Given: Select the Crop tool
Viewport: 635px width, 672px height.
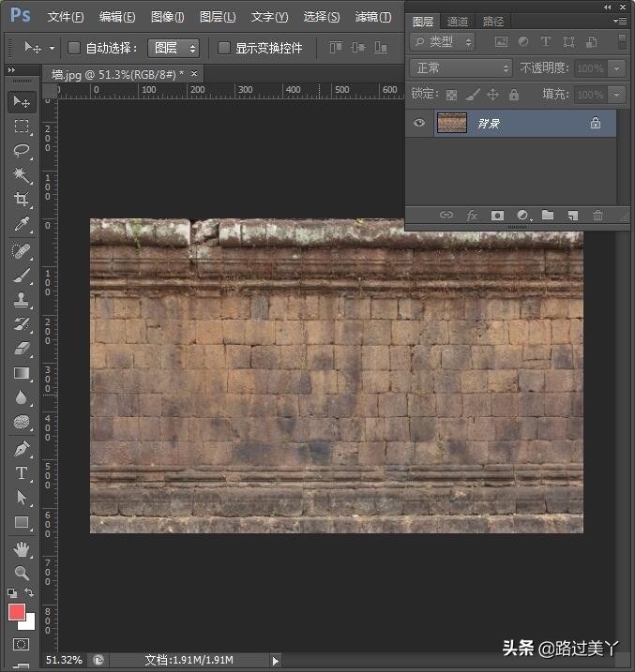Looking at the screenshot, I should click(22, 199).
